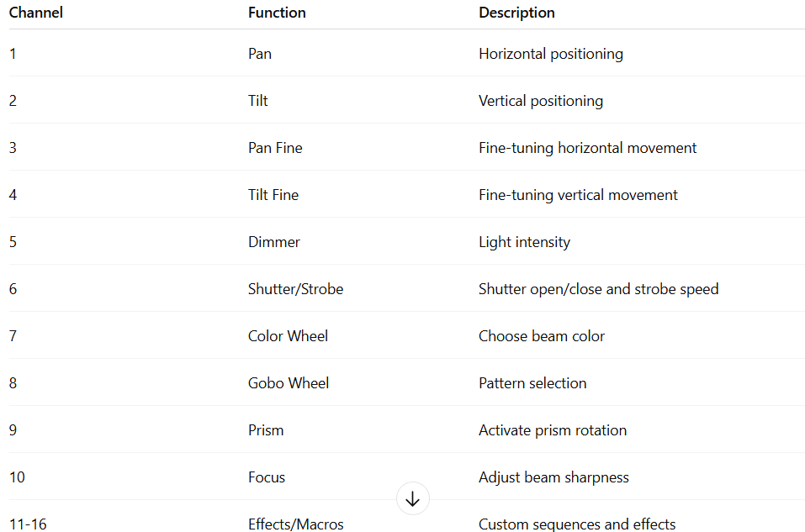
Task: Click the Gobo Wheel cell
Action: (289, 383)
